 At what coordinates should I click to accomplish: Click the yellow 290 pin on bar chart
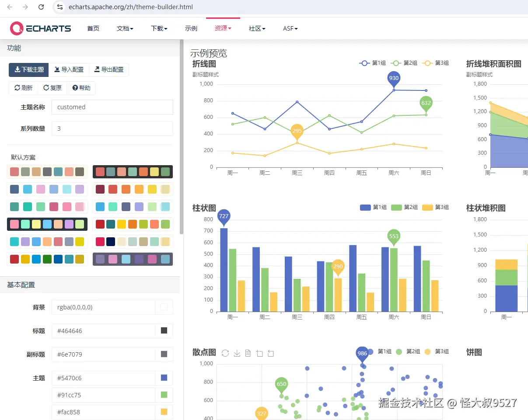click(338, 267)
